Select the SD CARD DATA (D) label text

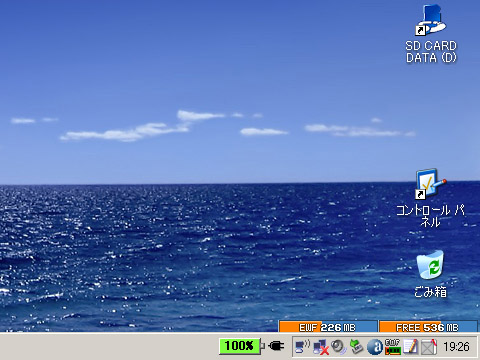[x=431, y=51]
